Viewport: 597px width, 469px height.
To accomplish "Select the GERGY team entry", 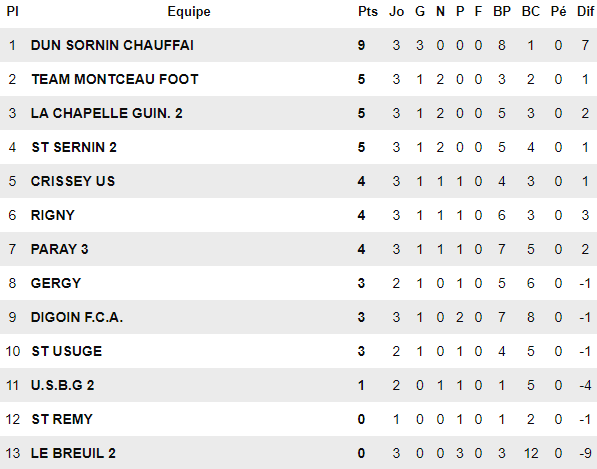I will point(56,283).
